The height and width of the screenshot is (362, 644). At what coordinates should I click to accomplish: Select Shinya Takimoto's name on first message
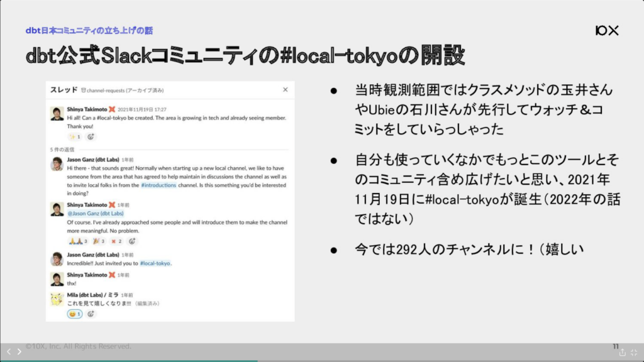coord(87,109)
